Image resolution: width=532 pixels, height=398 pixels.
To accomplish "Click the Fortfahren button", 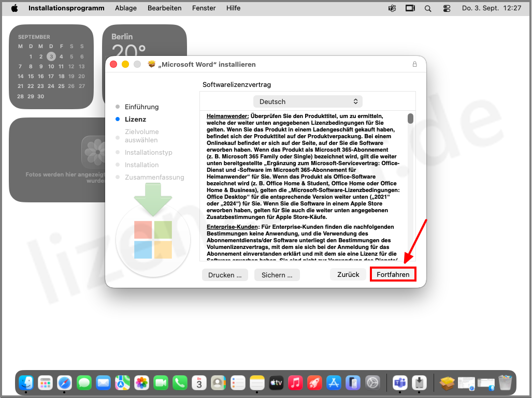I will pos(393,274).
